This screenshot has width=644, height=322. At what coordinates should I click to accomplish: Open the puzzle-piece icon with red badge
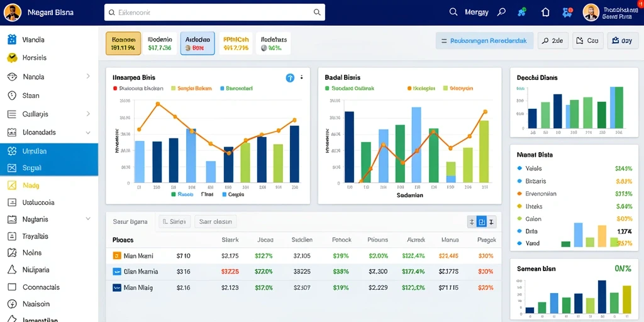(568, 13)
